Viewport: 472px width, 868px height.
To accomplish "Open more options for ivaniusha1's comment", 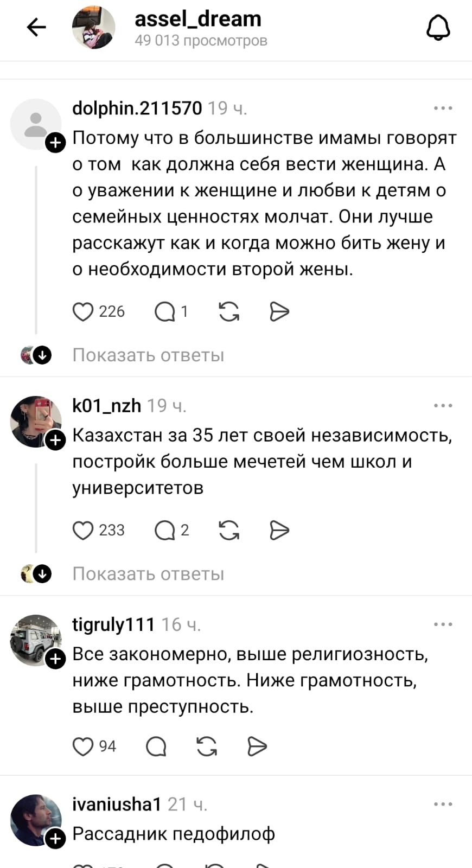I will 443,804.
